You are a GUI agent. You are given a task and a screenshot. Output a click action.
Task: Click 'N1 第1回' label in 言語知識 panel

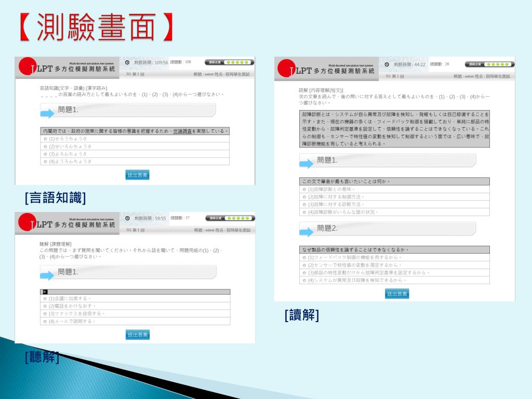[135, 74]
